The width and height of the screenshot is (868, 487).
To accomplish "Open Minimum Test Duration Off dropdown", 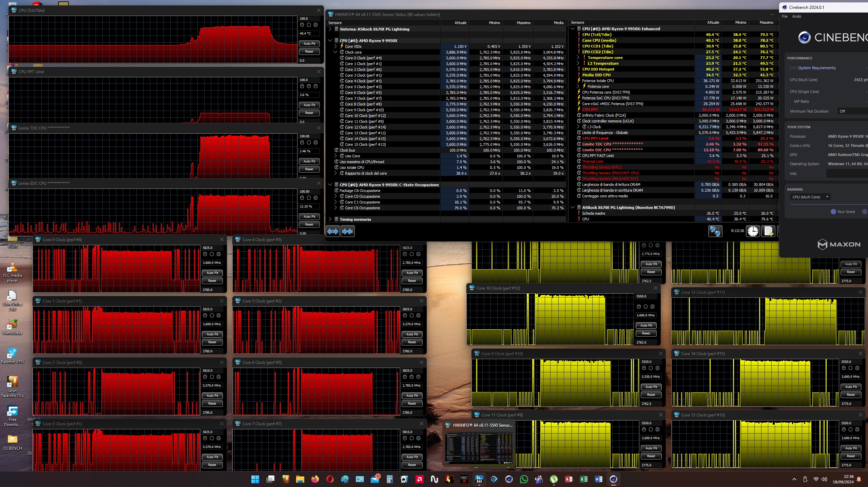I will 852,111.
